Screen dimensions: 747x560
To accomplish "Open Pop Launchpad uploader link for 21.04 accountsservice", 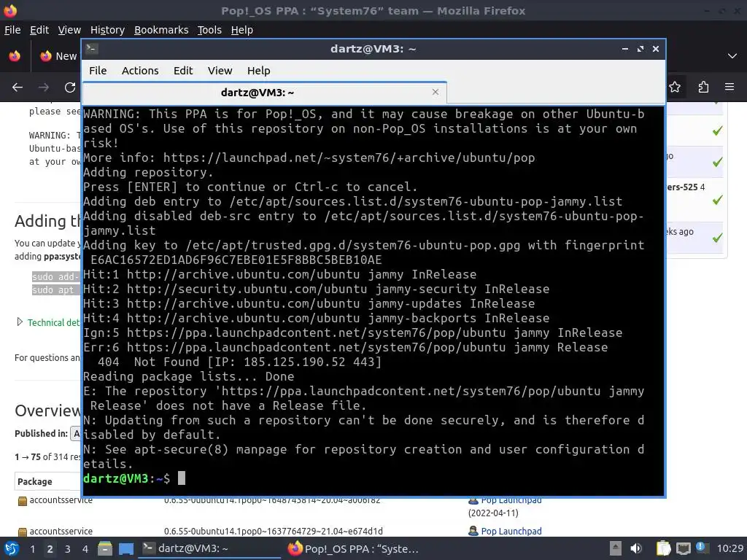I will coord(511,531).
